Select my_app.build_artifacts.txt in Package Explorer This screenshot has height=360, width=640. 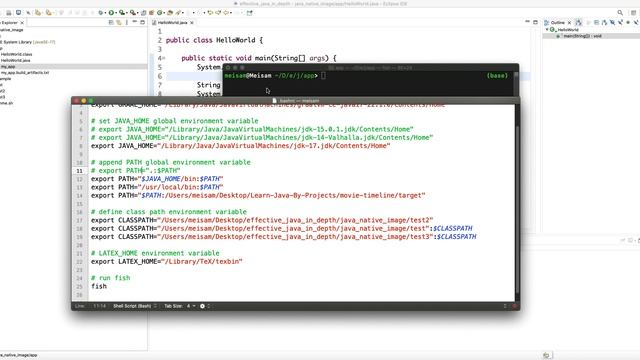click(25, 72)
